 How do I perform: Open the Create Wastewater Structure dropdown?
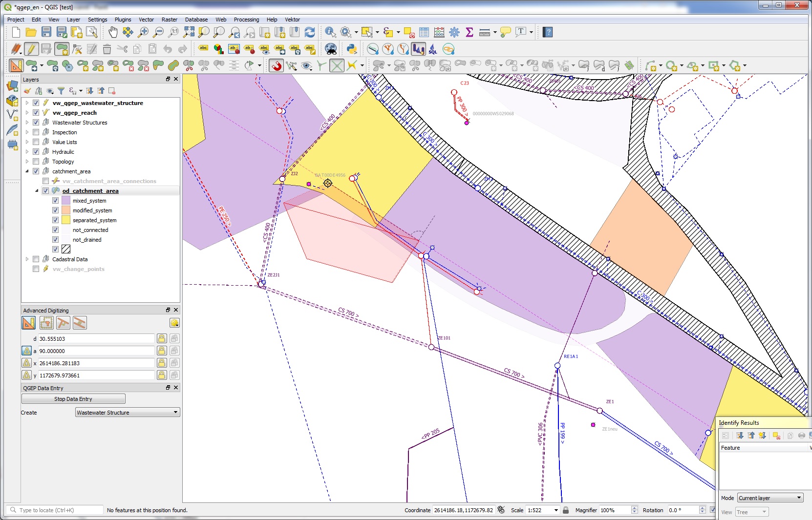(128, 413)
